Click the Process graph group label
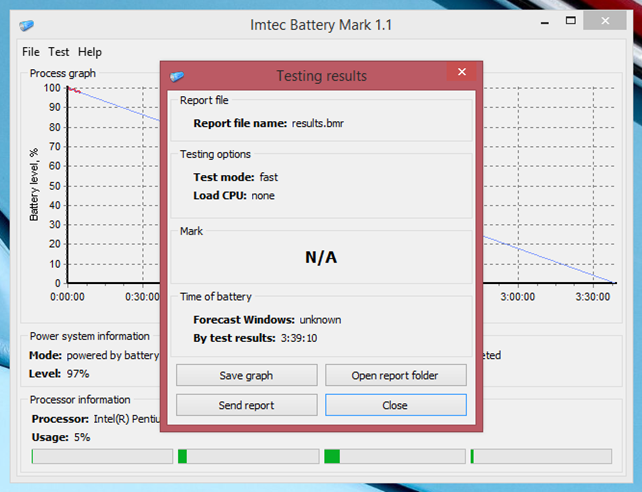Screen dimensions: 642x492 [x=63, y=73]
